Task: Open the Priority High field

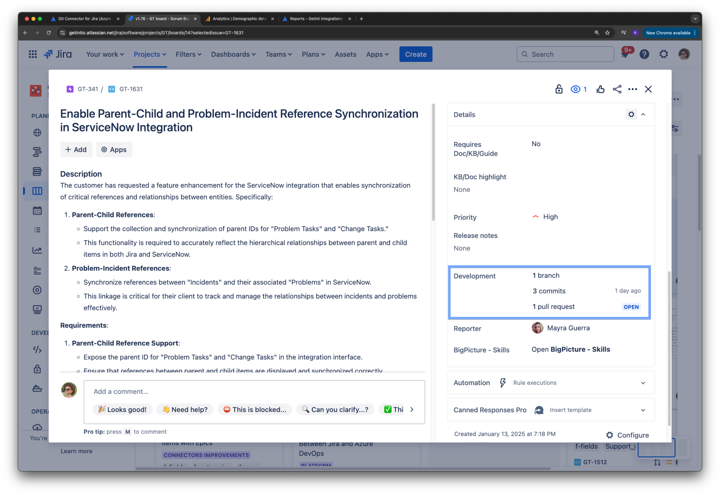Action: tap(549, 217)
